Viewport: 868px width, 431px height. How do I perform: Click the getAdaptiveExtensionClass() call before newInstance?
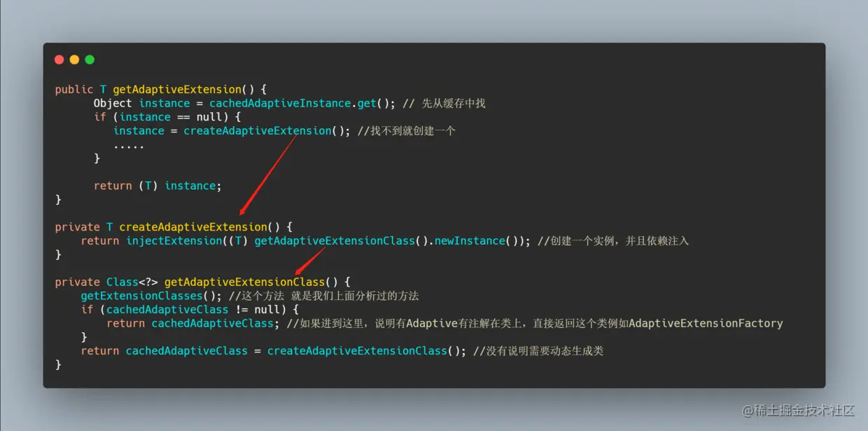[341, 241]
